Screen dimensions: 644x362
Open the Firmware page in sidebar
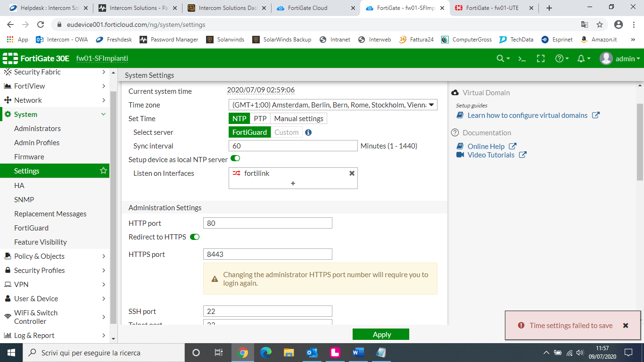pyautogui.click(x=29, y=156)
